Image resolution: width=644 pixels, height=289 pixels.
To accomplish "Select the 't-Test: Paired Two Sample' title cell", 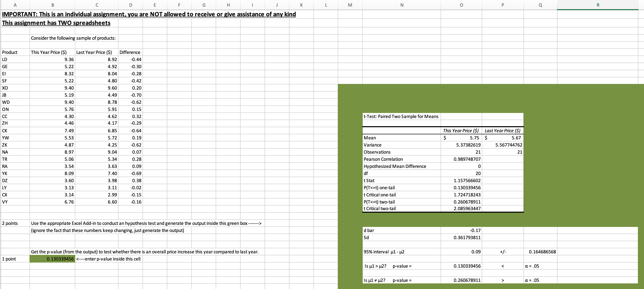I will pyautogui.click(x=401, y=117).
